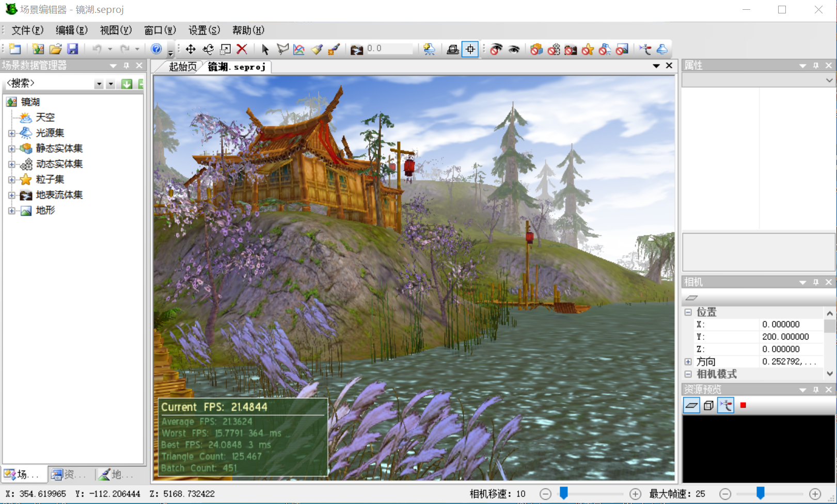837x504 pixels.
Task: Select the polygon selection tool
Action: (x=282, y=49)
